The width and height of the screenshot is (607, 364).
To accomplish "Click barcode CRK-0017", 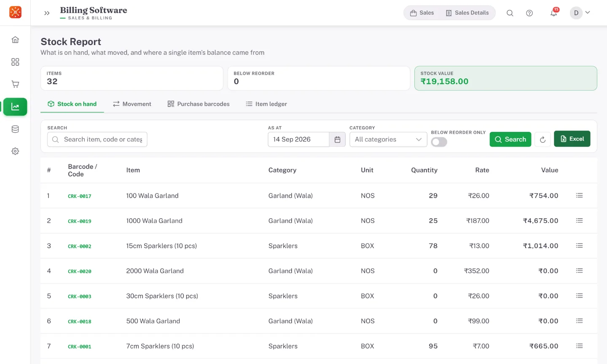I will pos(80,196).
